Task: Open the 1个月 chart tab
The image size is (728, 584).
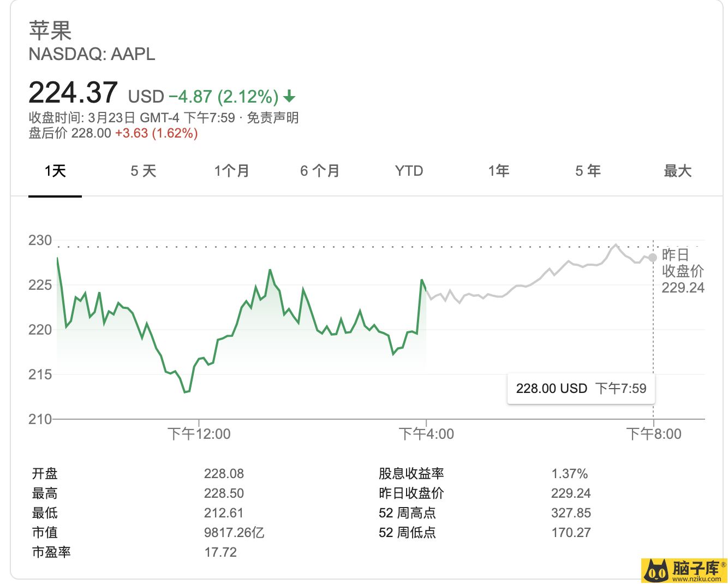Action: [232, 171]
